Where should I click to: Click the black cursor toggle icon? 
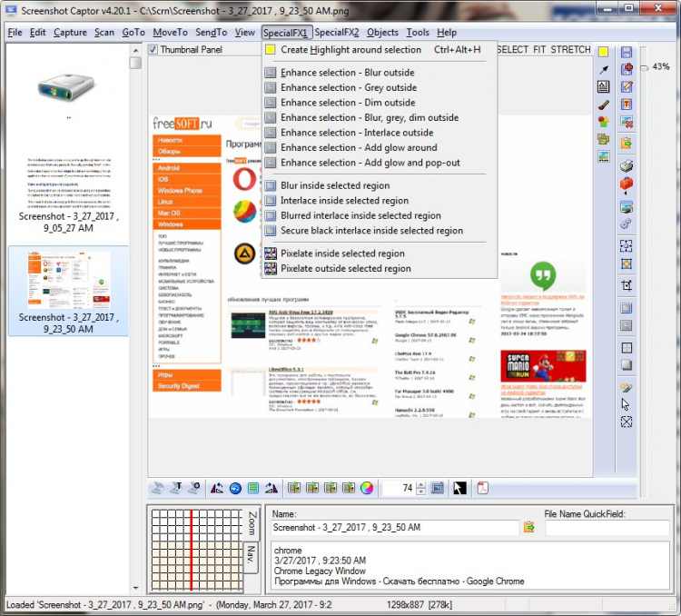click(459, 488)
